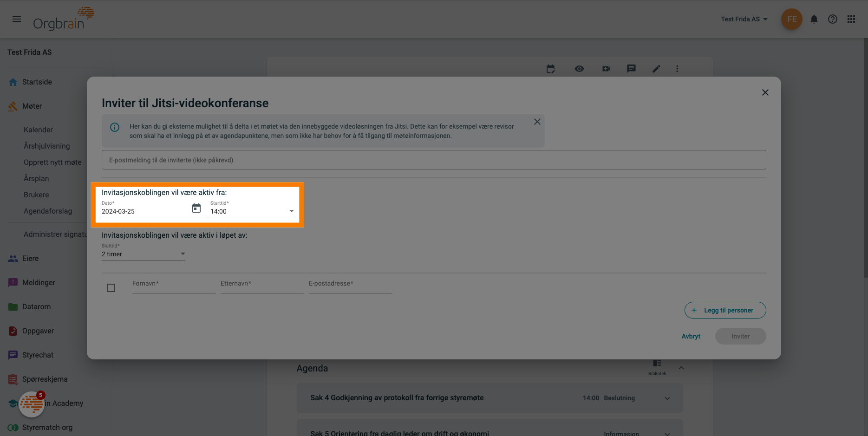Expand the Sluttid 2 timer dropdown
868x436 pixels.
click(x=143, y=254)
